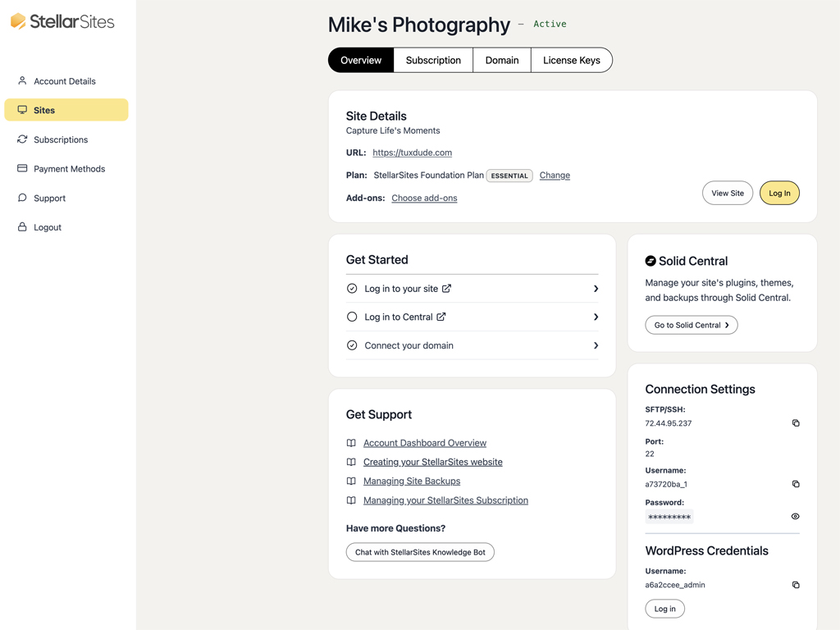840x630 pixels.
Task: Click WordPress Credentials Log in button
Action: pos(664,609)
